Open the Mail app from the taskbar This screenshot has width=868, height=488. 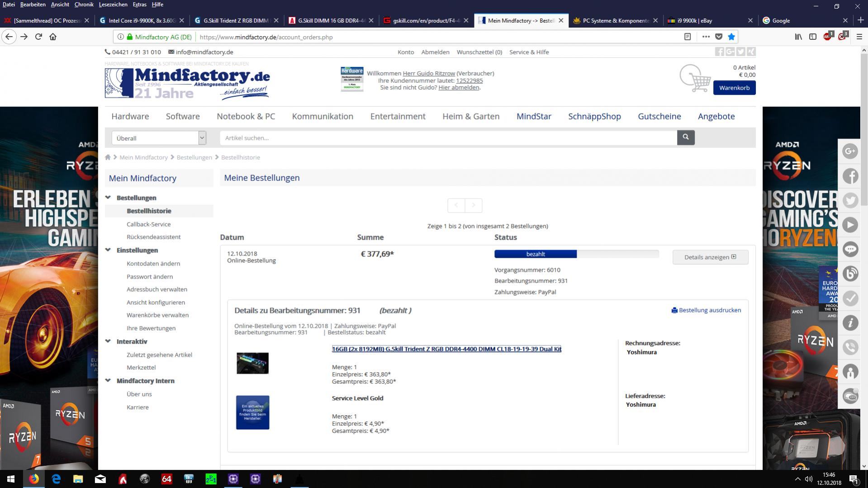click(100, 479)
